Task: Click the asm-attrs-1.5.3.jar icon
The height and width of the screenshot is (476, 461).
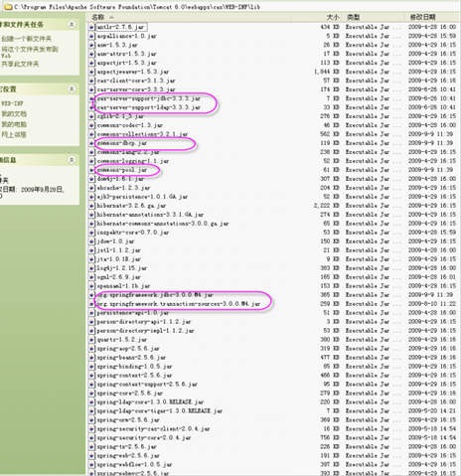Action: coord(92,54)
